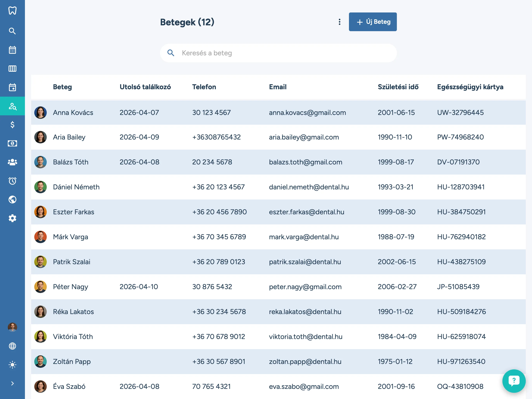Open the cash banknote icon in sidebar
This screenshot has height=399, width=532.
click(x=12, y=143)
